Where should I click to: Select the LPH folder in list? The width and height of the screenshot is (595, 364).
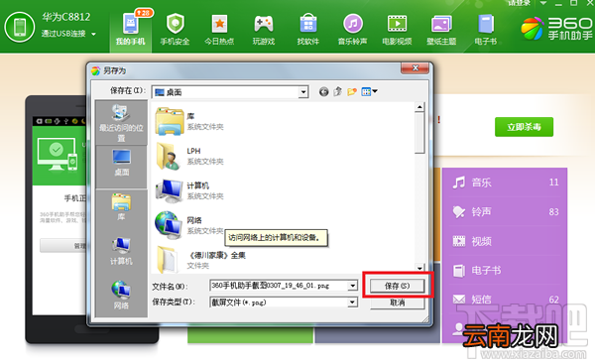(189, 156)
